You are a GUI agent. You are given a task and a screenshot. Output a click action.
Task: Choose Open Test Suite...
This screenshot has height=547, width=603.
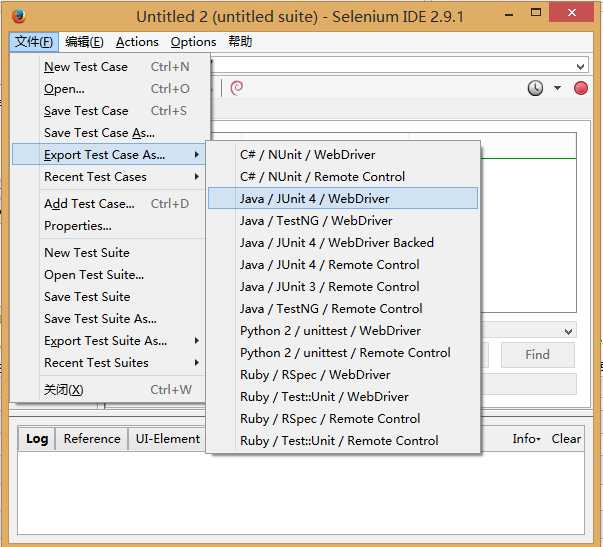(x=109, y=275)
